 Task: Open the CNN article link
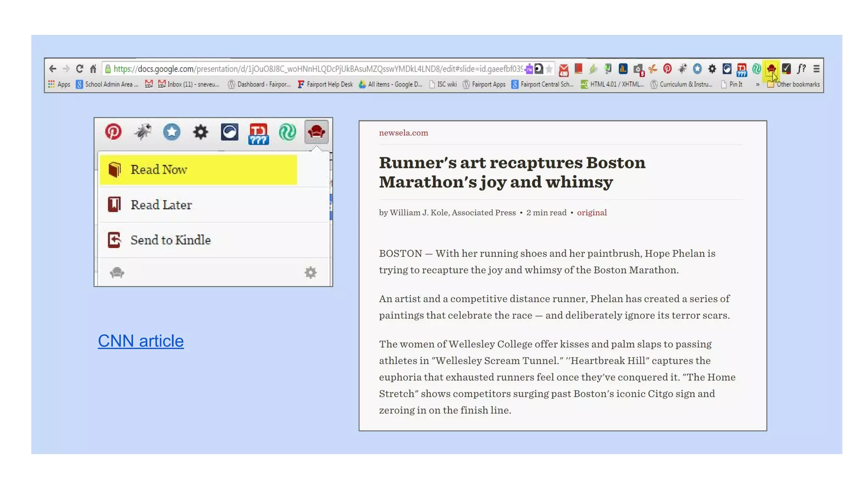click(141, 341)
